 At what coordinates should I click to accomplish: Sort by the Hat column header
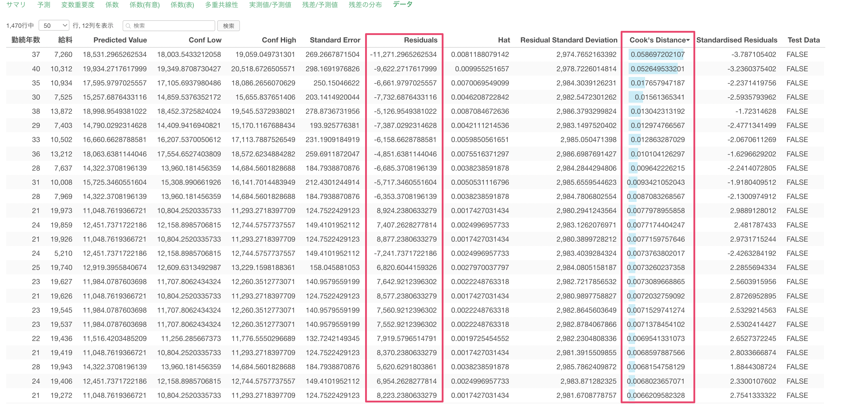(504, 40)
